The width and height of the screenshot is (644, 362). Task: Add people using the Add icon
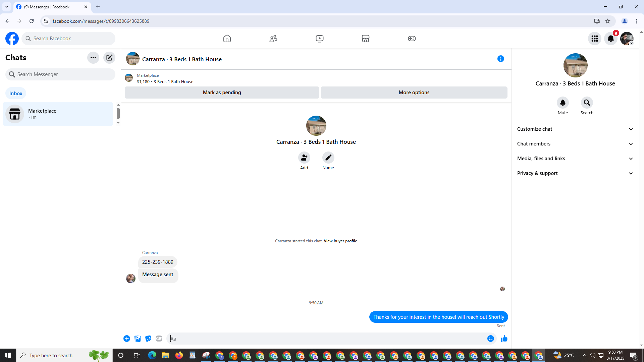point(304,158)
